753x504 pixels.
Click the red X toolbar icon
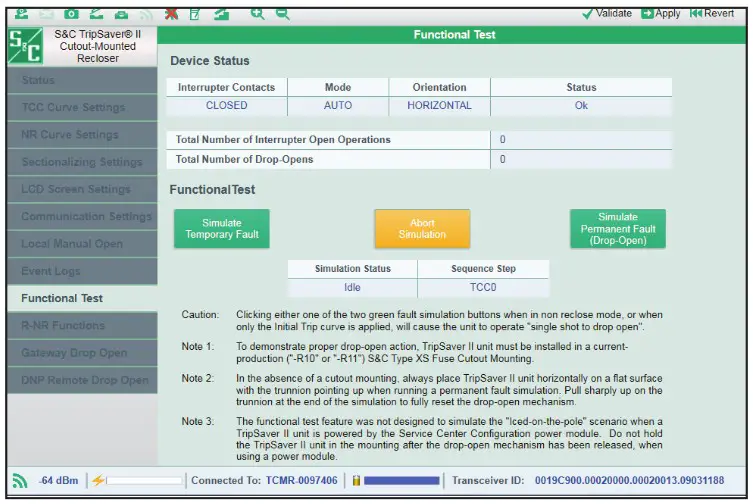(x=171, y=14)
